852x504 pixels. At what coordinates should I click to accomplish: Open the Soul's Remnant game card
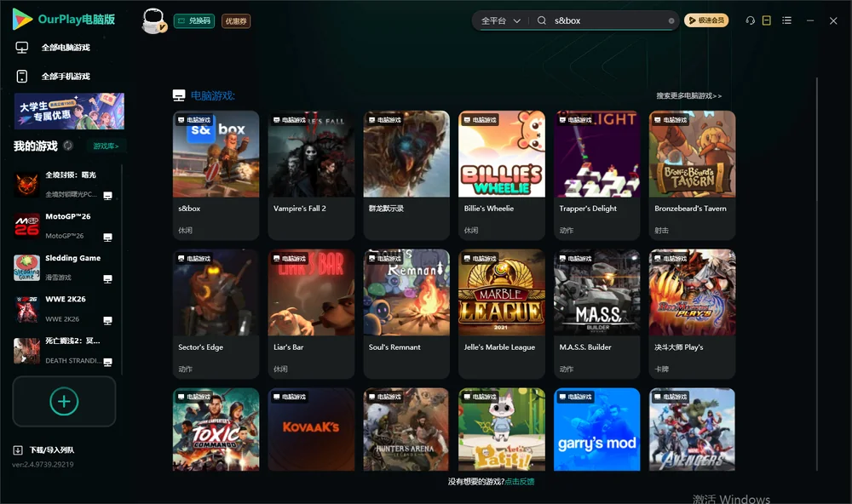click(406, 314)
